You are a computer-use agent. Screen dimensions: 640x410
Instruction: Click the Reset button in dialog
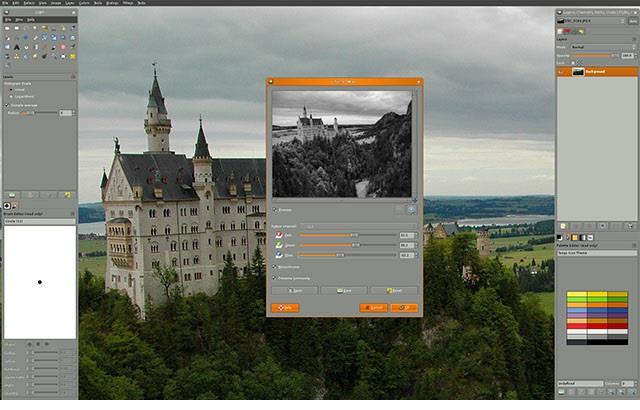393,290
